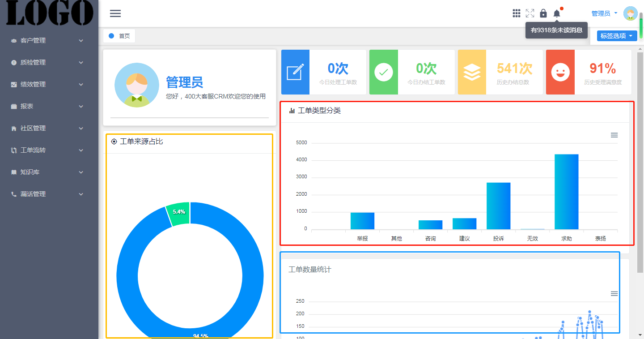Click the 投诉 bar in the chart
Screen dimensions: 644x339
pos(499,206)
